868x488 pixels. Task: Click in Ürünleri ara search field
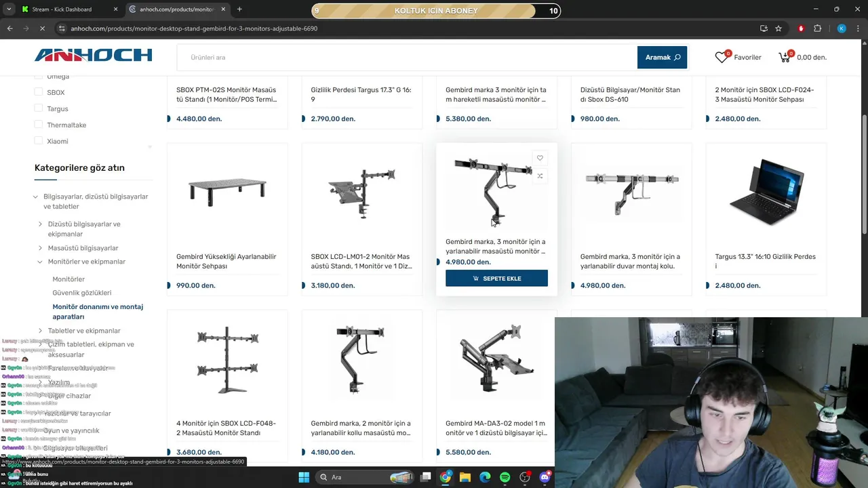click(x=407, y=58)
